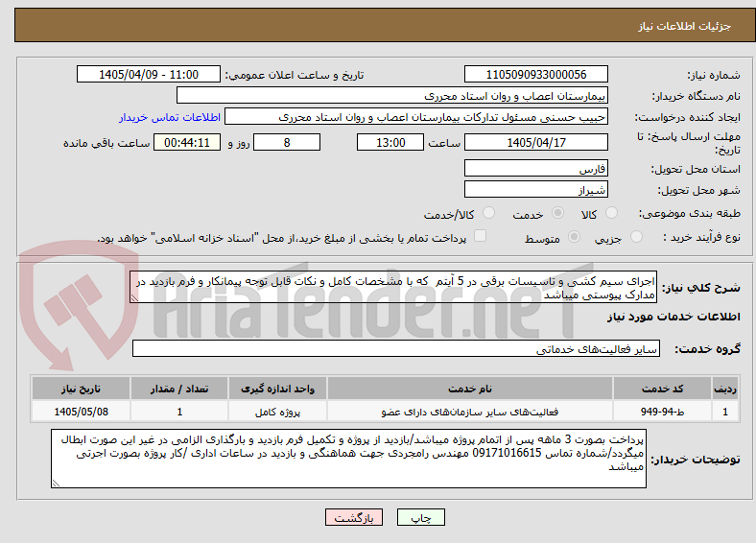Viewport: 756px width, 543px height.
Task: Click the گروه خدمت field سایر فعالیت‌های خدماتی
Action: tap(396, 348)
